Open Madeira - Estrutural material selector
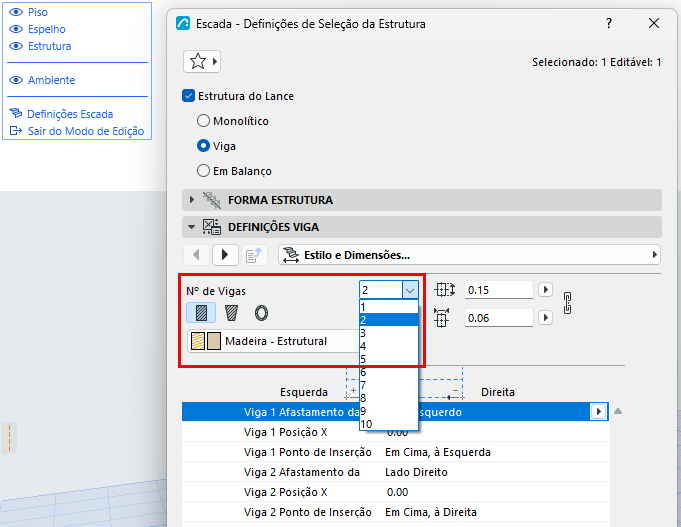The image size is (681, 527). 274,341
